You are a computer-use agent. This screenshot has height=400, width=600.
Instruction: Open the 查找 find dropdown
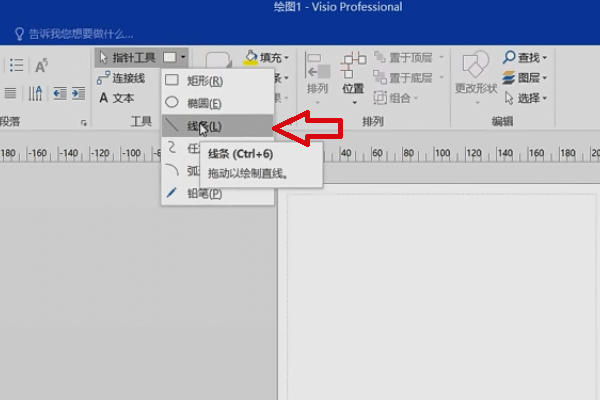coord(525,58)
